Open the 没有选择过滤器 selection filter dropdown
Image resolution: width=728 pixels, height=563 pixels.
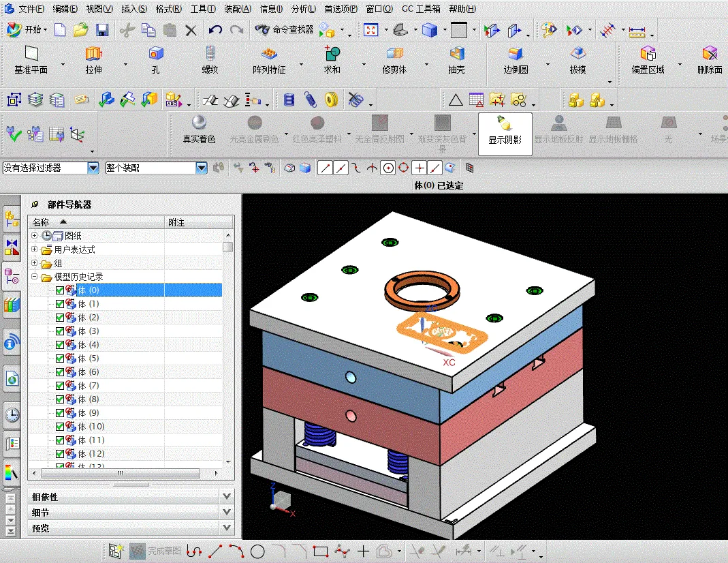tap(93, 168)
